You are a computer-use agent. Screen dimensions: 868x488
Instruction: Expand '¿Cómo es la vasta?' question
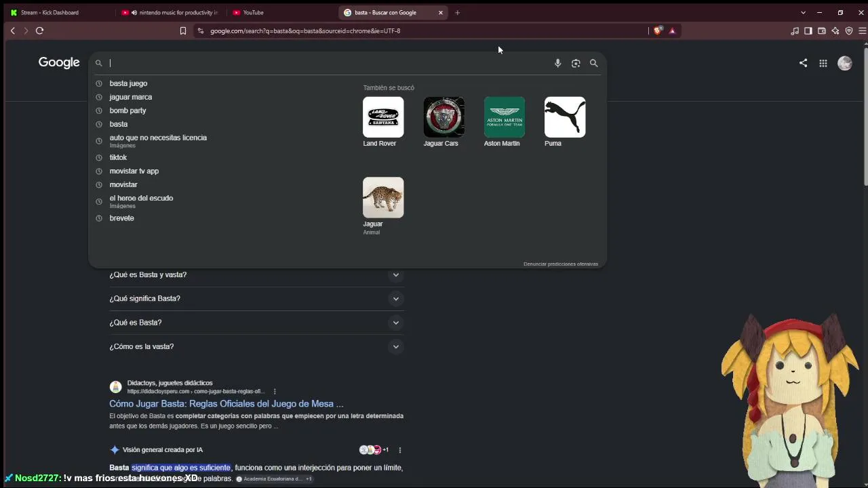(256, 346)
